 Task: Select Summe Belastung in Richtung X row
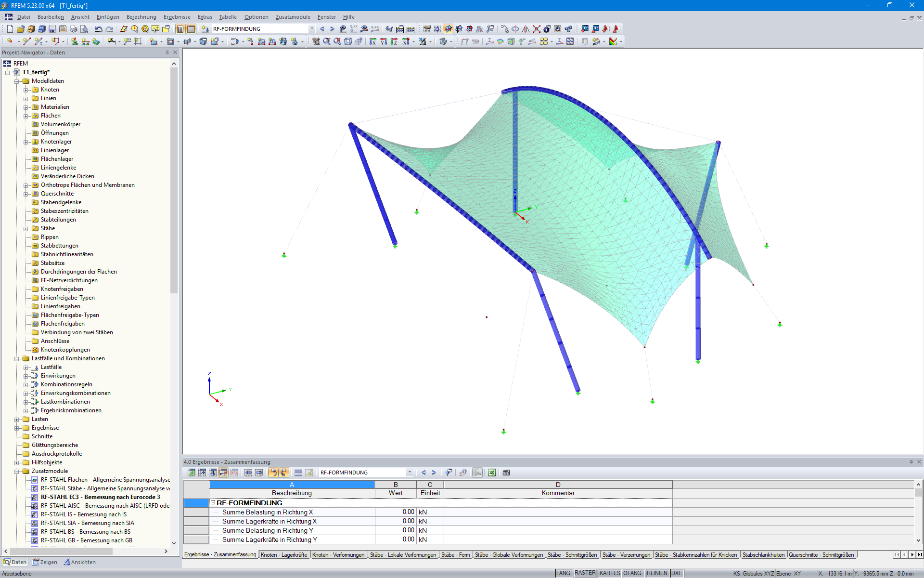pos(428,512)
